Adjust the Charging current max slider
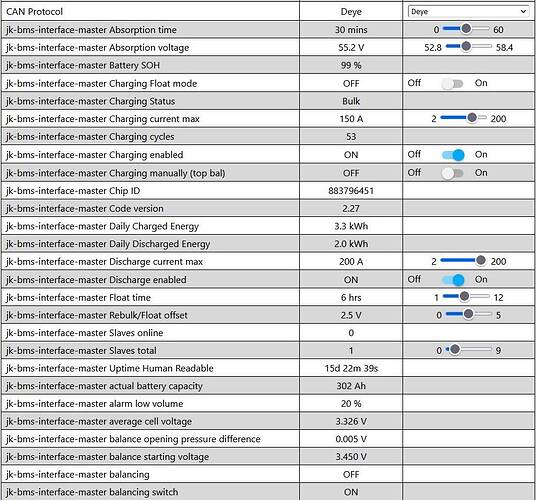 click(463, 118)
